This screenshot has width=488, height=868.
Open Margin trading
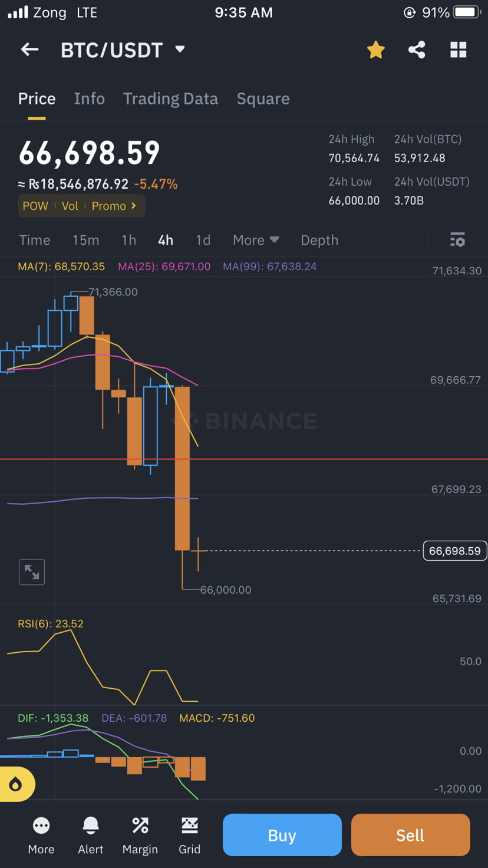coord(140,836)
